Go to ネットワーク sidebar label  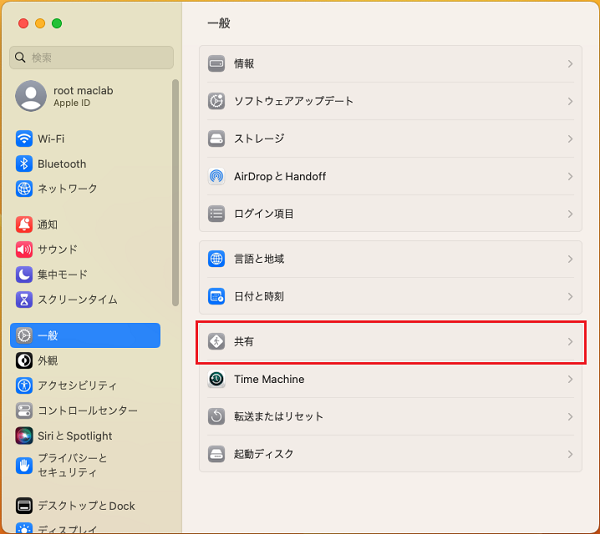pyautogui.click(x=67, y=189)
